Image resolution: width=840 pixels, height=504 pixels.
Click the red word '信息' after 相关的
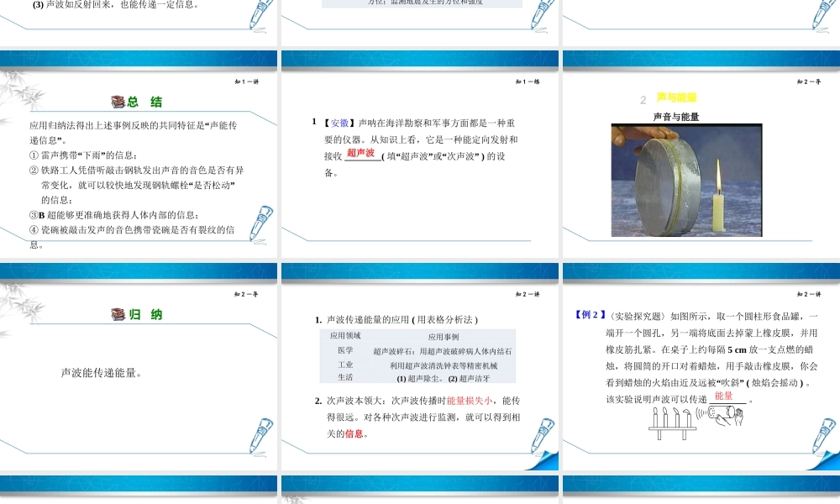click(354, 433)
